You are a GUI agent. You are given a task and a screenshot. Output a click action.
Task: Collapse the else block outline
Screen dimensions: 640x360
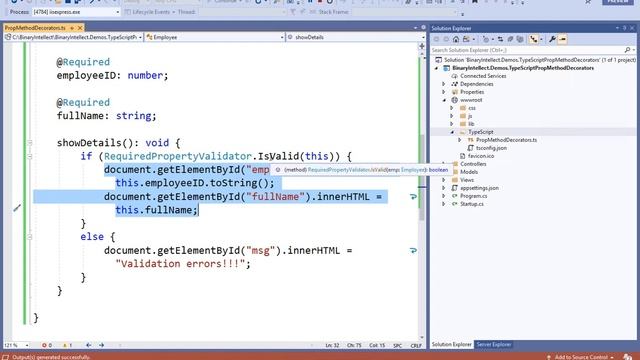coord(30,237)
